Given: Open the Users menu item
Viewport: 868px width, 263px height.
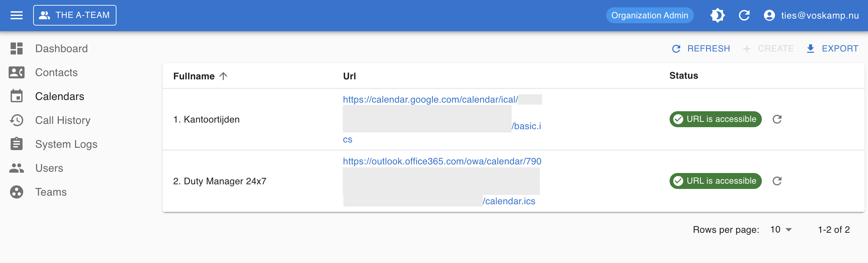Looking at the screenshot, I should pos(49,168).
